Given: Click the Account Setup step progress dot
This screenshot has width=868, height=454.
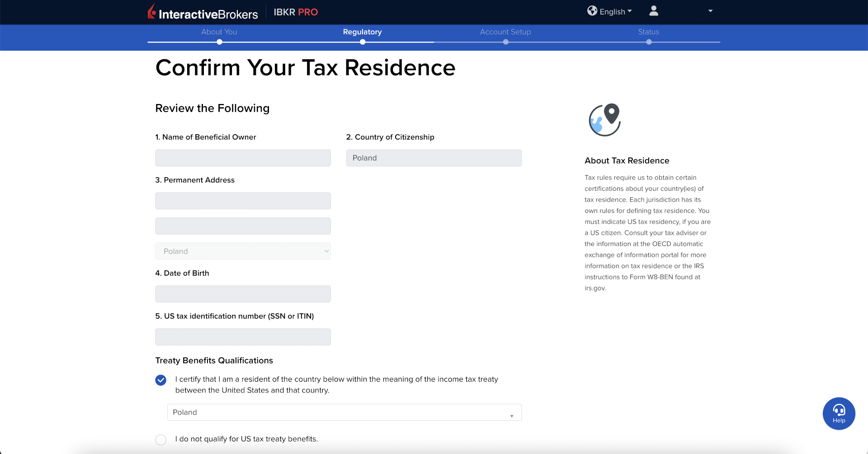Looking at the screenshot, I should tap(505, 42).
